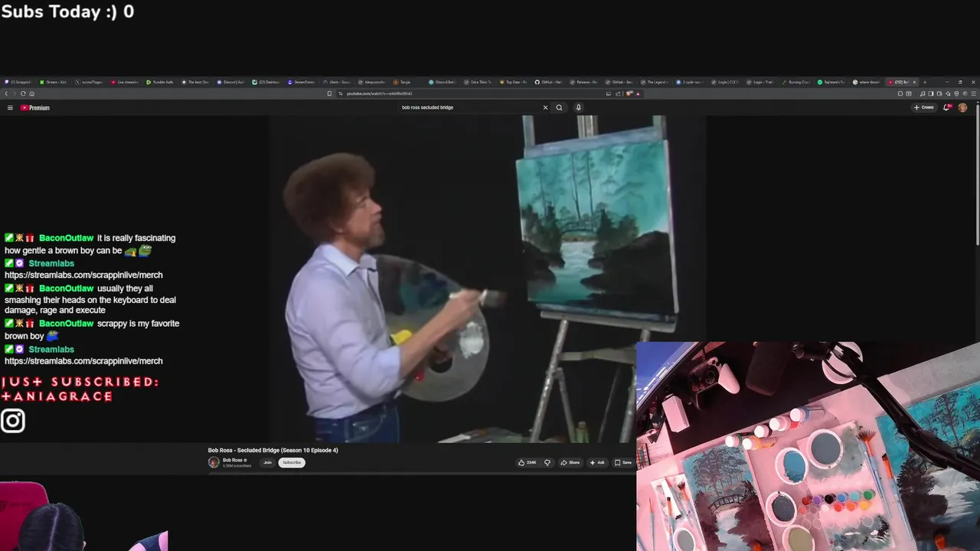Click the YouTube search field text
The width and height of the screenshot is (980, 551).
(427, 107)
